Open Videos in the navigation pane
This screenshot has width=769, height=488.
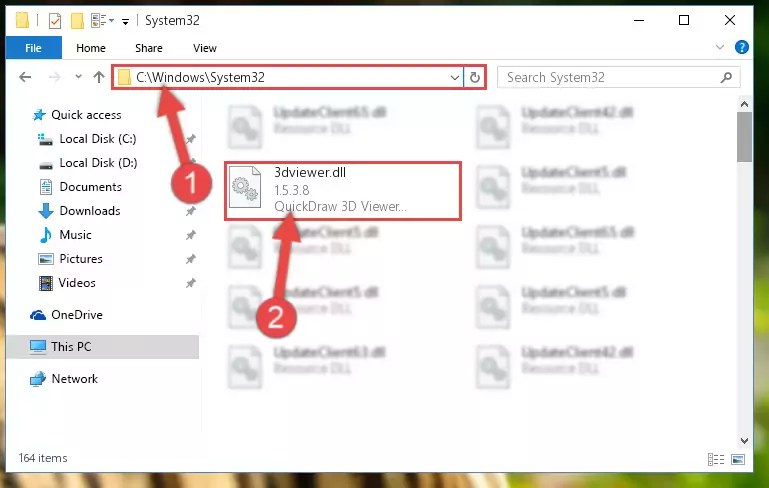pyautogui.click(x=77, y=283)
